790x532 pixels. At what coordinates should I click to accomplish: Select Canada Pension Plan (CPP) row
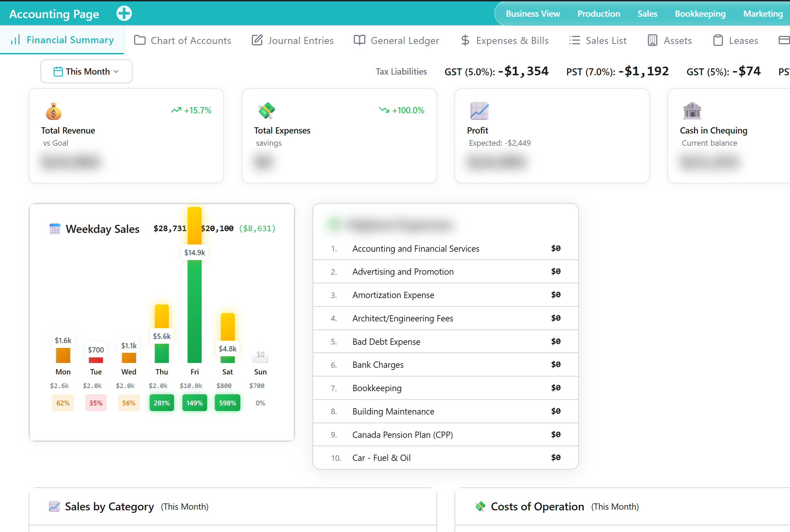[446, 435]
